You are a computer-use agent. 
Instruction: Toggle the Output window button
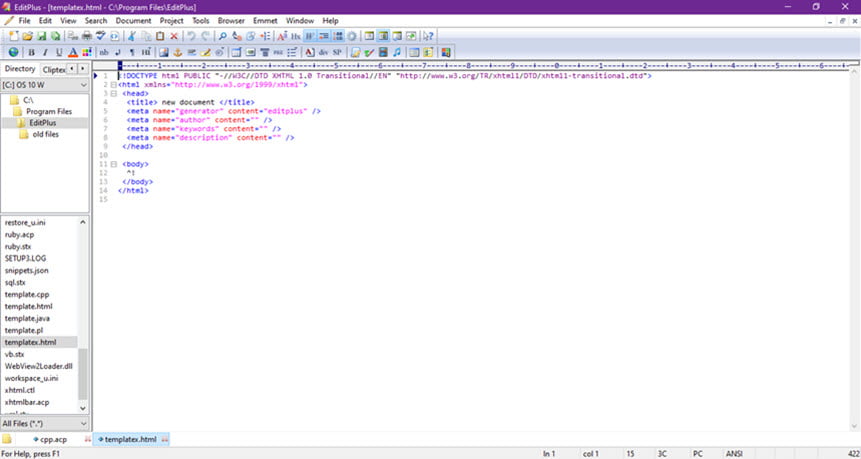(397, 36)
